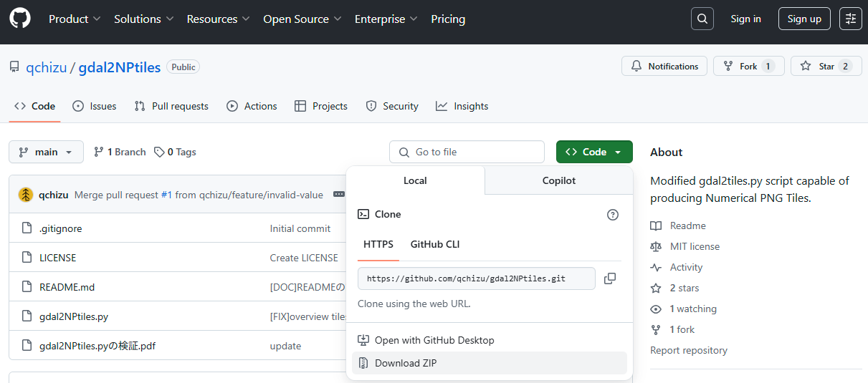Open the Pricing page link
Screen dimensions: 868x383
(x=448, y=19)
